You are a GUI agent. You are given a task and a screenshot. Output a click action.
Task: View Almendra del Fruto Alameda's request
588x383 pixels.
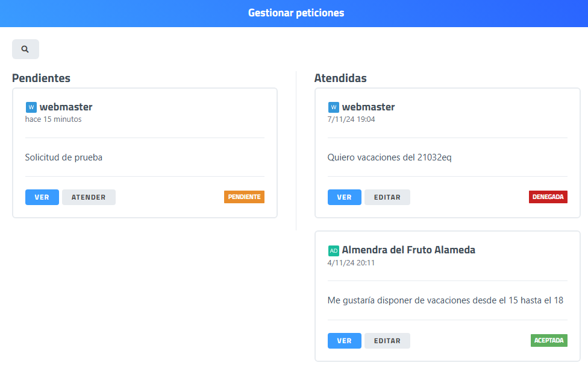coord(344,341)
